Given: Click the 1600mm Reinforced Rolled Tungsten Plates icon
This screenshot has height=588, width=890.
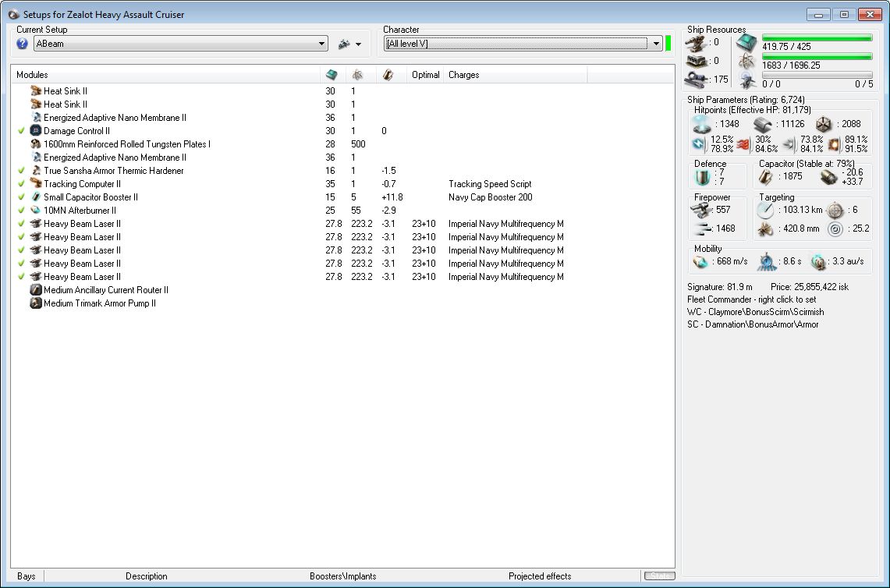Looking at the screenshot, I should pos(36,144).
